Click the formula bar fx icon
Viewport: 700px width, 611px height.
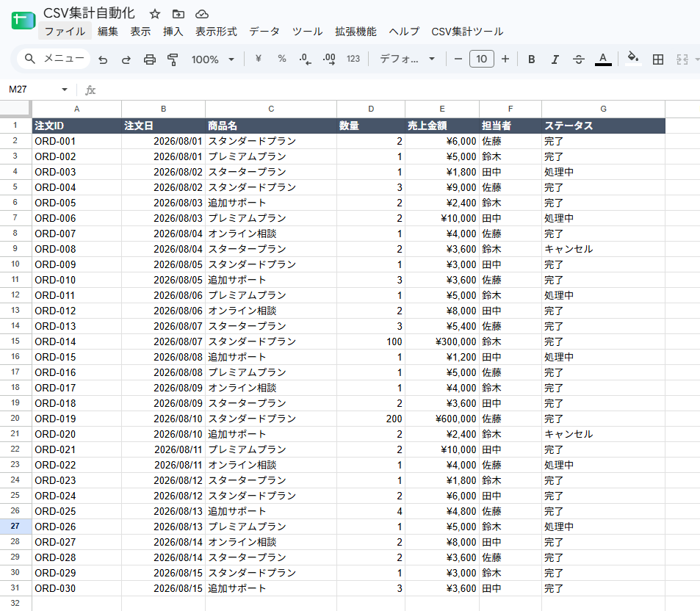(x=90, y=90)
